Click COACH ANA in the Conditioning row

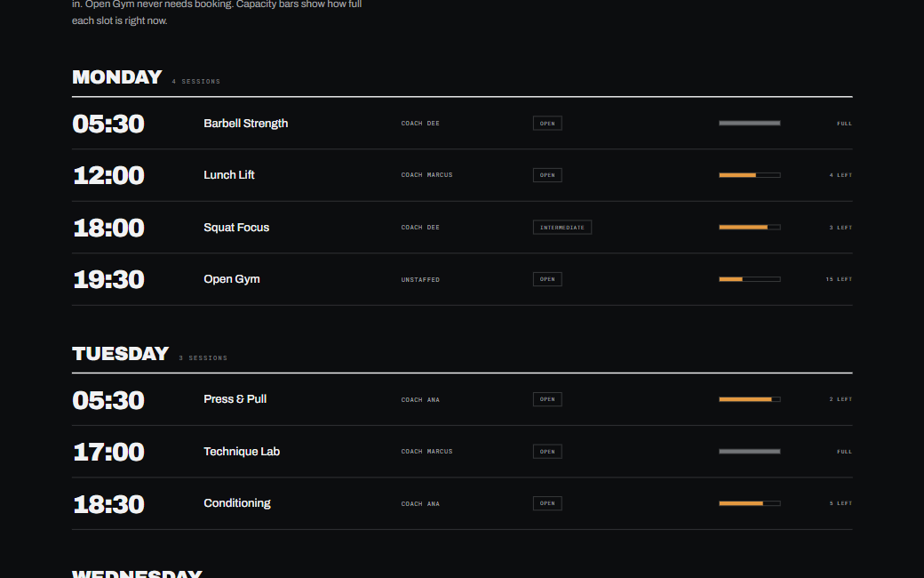point(421,503)
